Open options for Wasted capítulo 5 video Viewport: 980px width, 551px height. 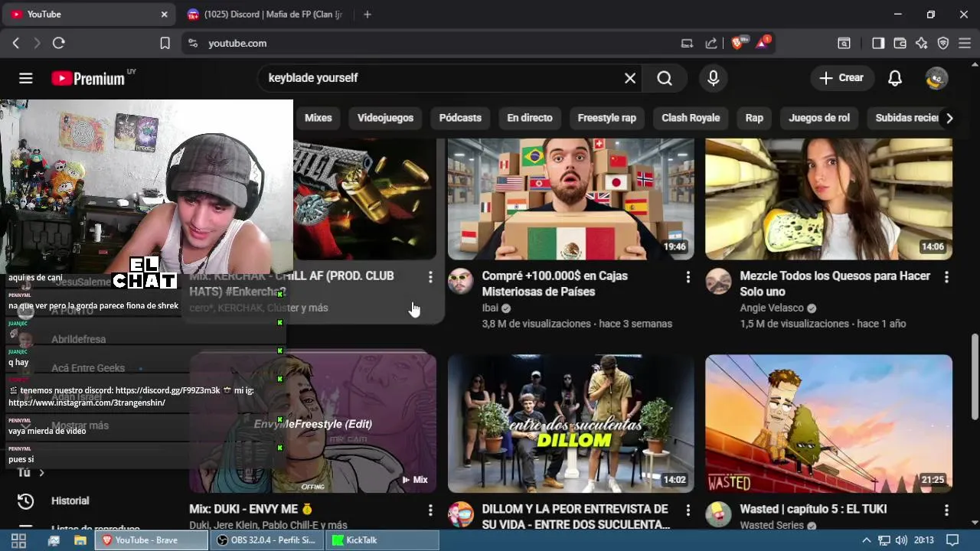[946, 510]
